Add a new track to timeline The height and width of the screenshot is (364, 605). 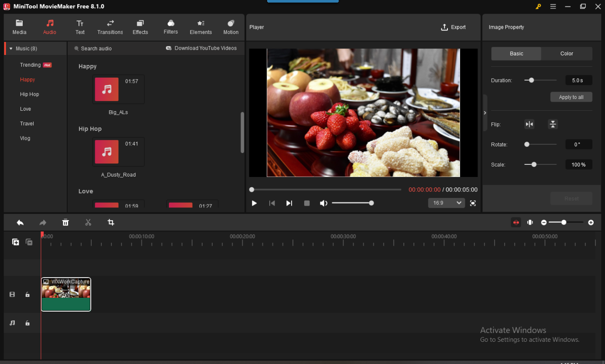point(15,242)
